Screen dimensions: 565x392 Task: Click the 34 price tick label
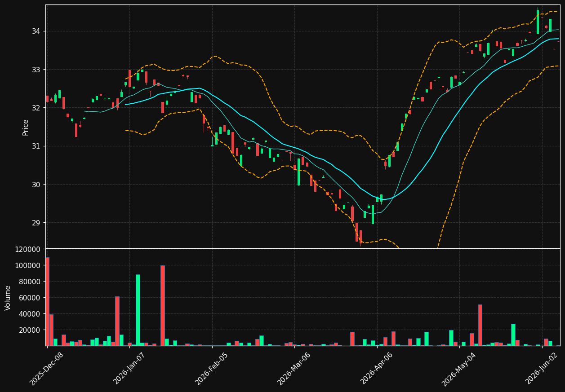point(36,31)
